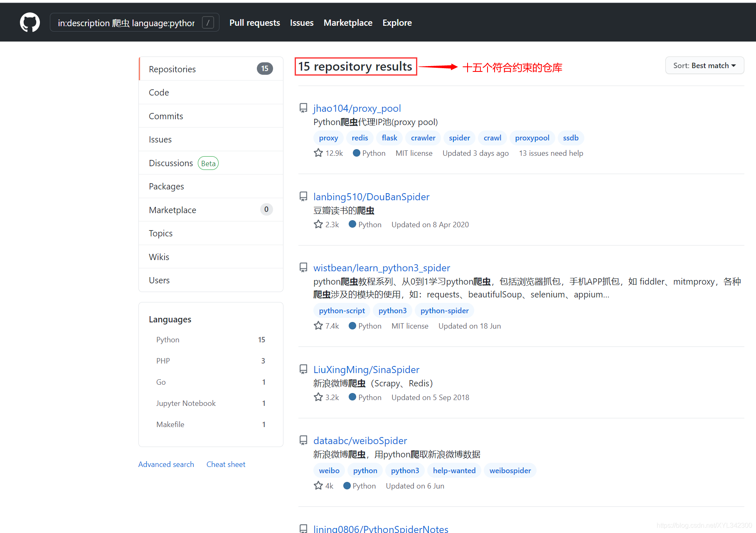Click the crawl topic tag

[493, 138]
